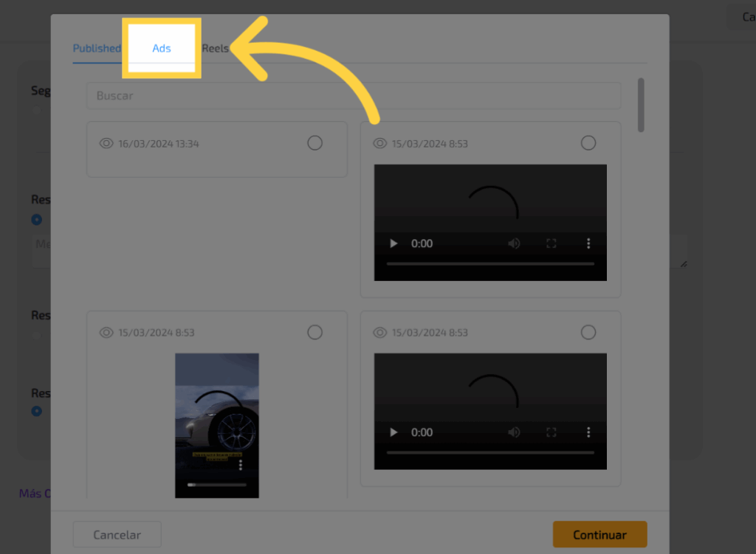Choose the radio button of the upper-right video post
756x554 pixels.
588,143
